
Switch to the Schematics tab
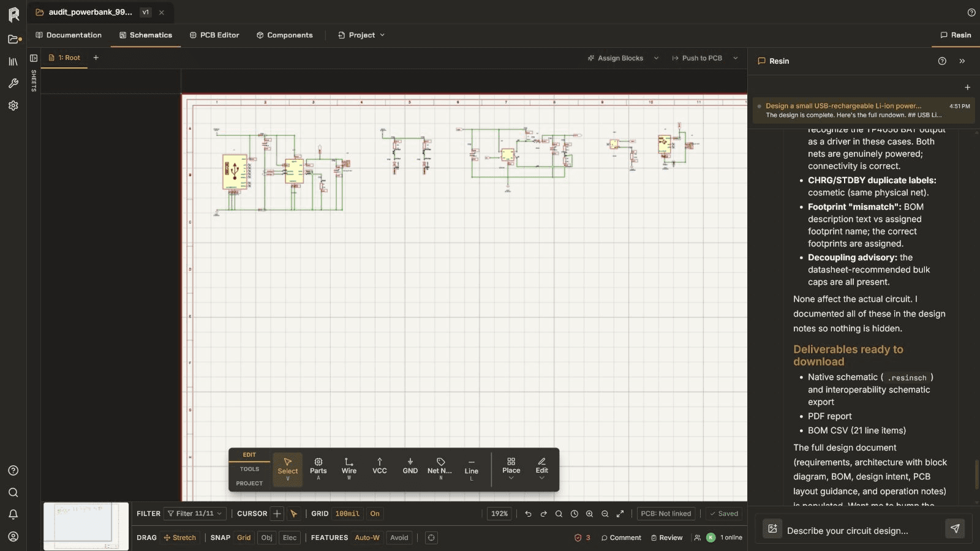pyautogui.click(x=146, y=36)
